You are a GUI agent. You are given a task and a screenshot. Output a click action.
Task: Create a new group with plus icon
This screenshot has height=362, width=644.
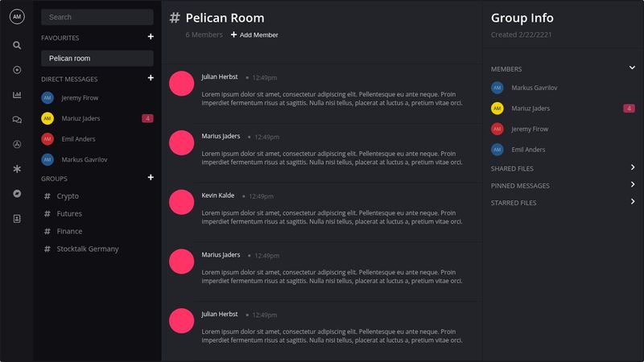pyautogui.click(x=151, y=178)
